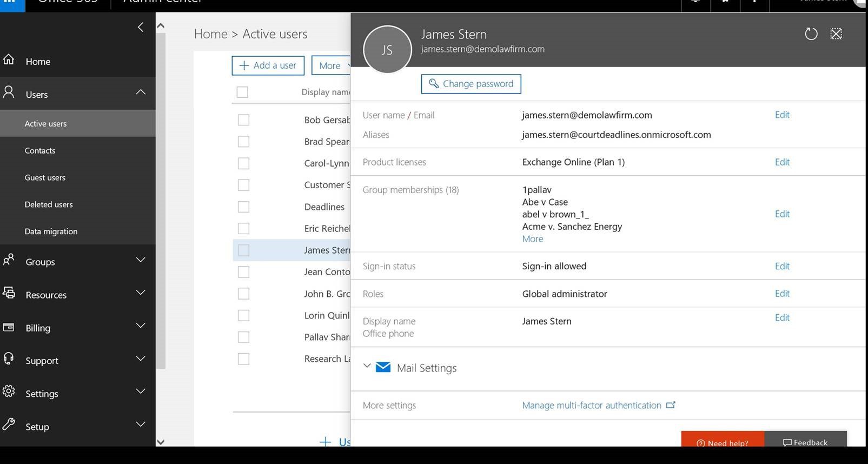868x464 pixels.
Task: Check the box for Deadlines row
Action: coord(243,207)
